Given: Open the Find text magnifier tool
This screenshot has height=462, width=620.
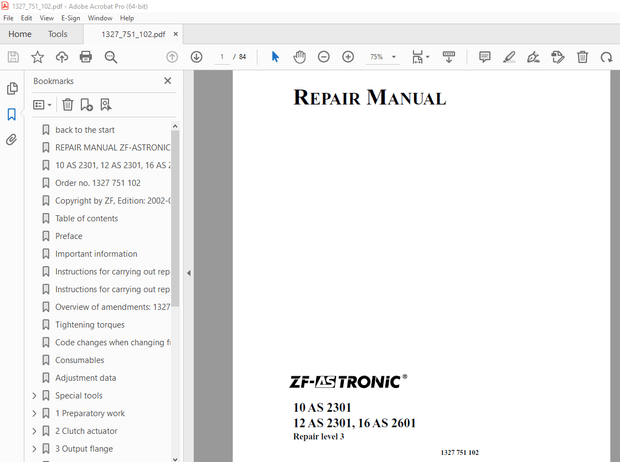Looking at the screenshot, I should [111, 57].
